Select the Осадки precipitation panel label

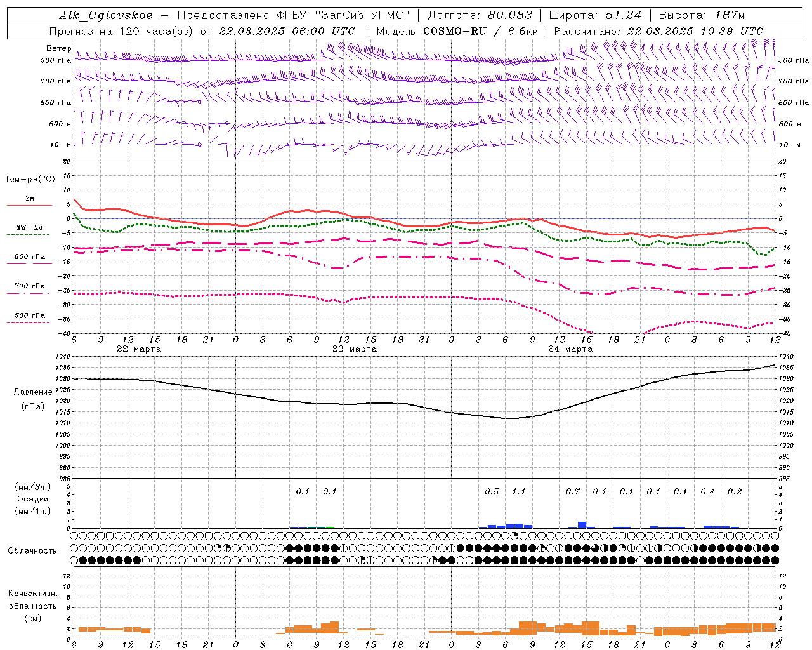[x=34, y=499]
